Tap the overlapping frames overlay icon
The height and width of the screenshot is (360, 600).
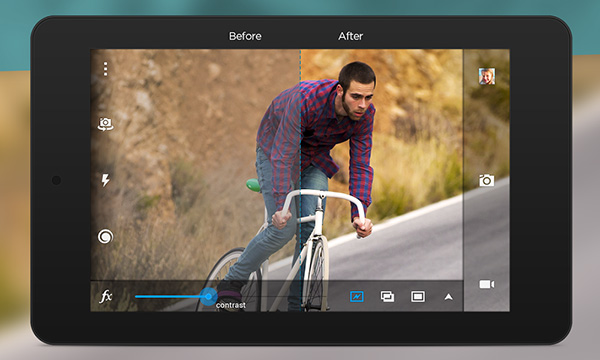387,296
